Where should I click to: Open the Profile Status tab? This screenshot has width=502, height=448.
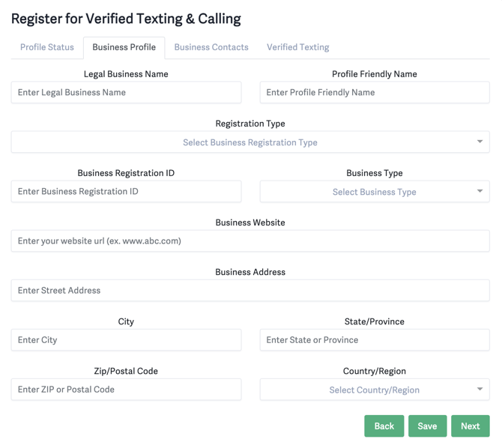(46, 47)
